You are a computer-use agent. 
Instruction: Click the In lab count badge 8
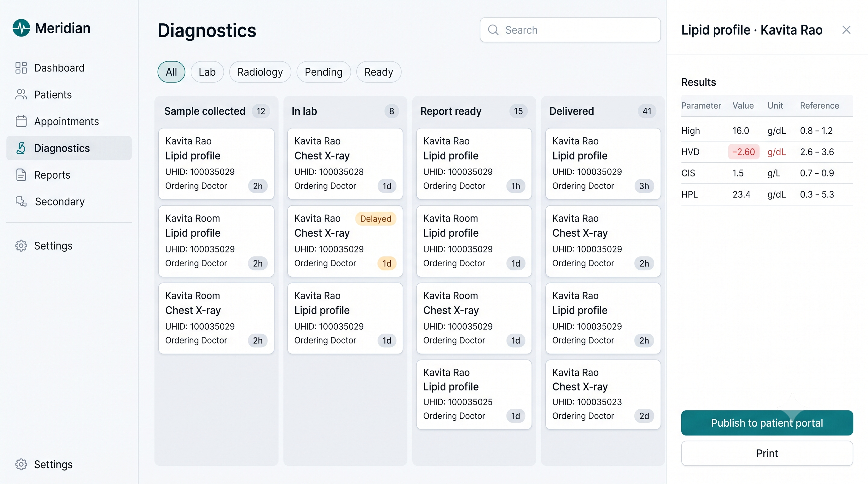[x=391, y=111]
